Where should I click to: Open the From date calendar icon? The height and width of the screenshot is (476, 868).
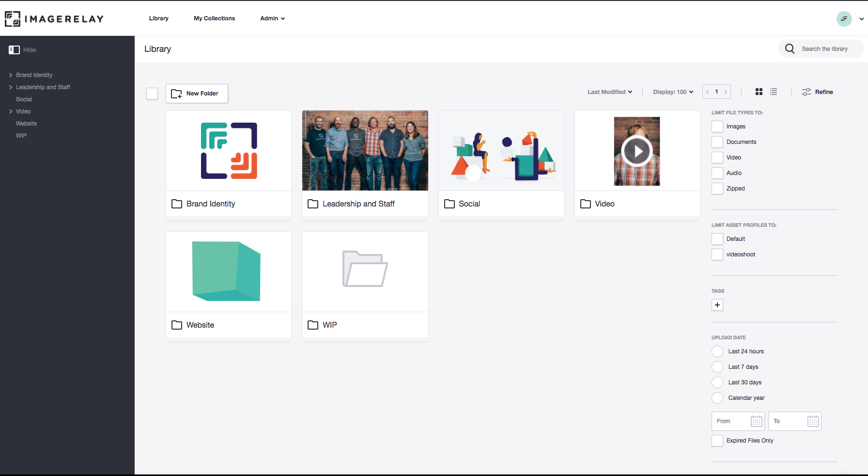(x=757, y=421)
